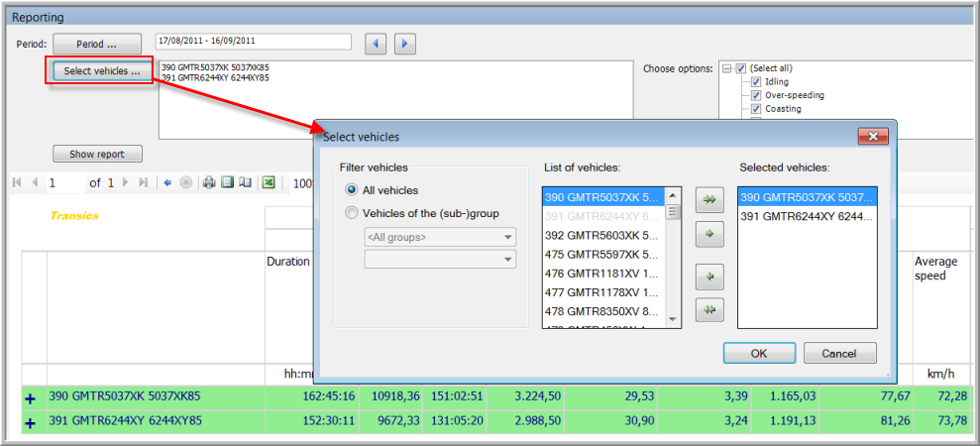Viewport: 980px width, 446px height.
Task: Expand row 390 GMTR5037XK with plus sign
Action: [29, 397]
